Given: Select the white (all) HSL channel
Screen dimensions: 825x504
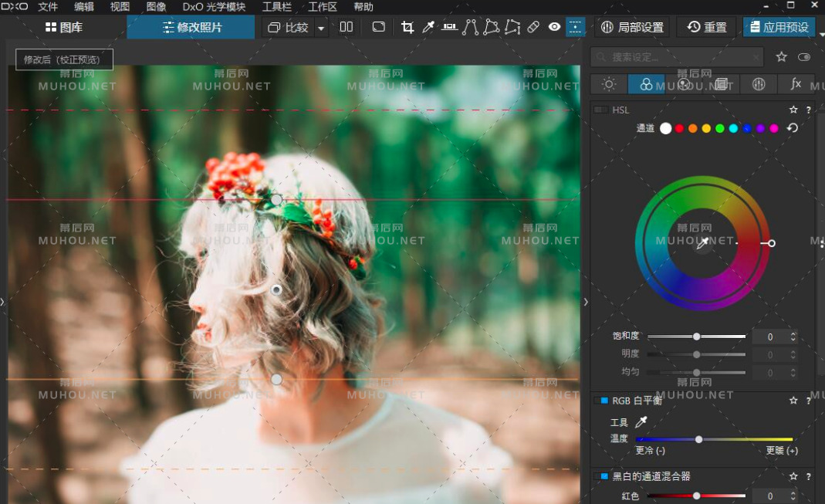Looking at the screenshot, I should (665, 128).
